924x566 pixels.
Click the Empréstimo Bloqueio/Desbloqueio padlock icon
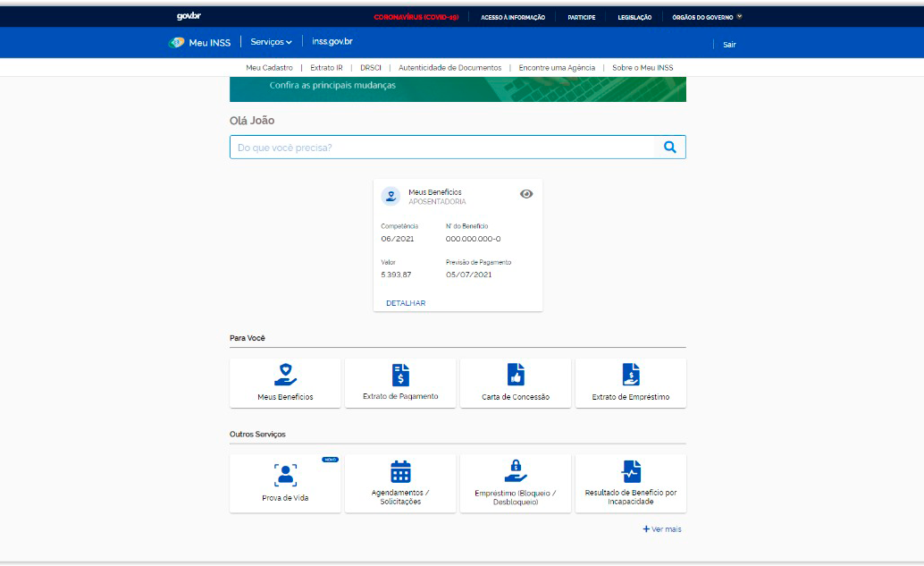(516, 470)
